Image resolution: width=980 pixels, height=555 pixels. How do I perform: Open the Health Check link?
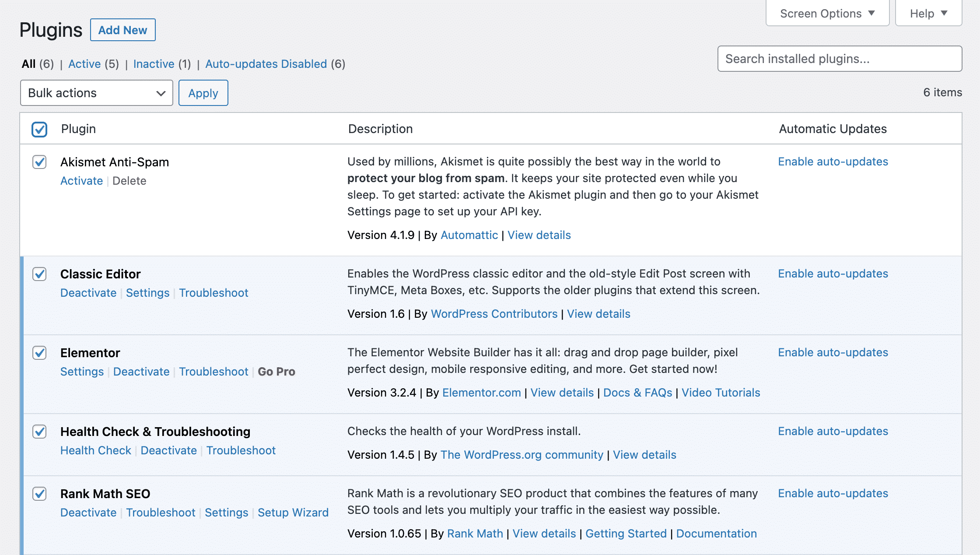point(96,450)
